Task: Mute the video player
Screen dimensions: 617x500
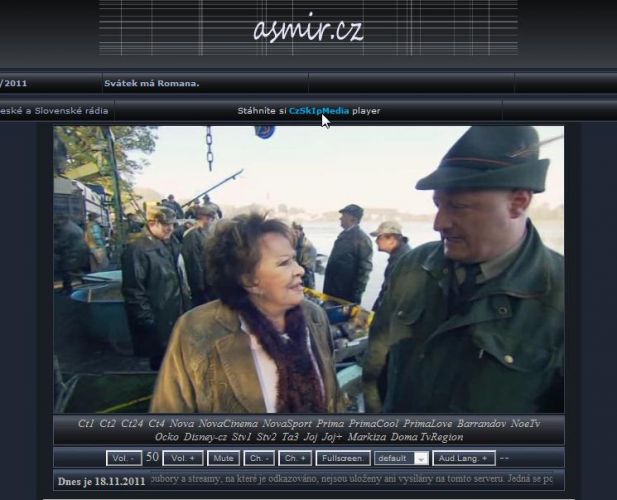Action: pos(223,458)
